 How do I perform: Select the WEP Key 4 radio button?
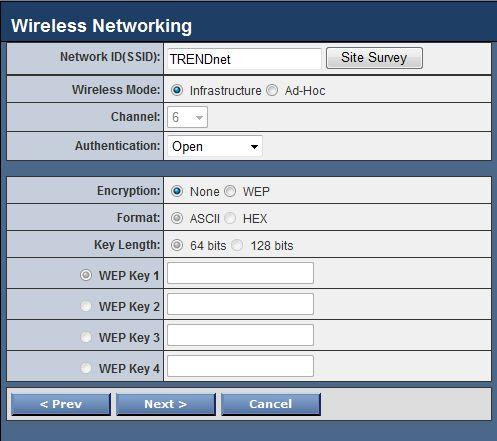coord(86,368)
